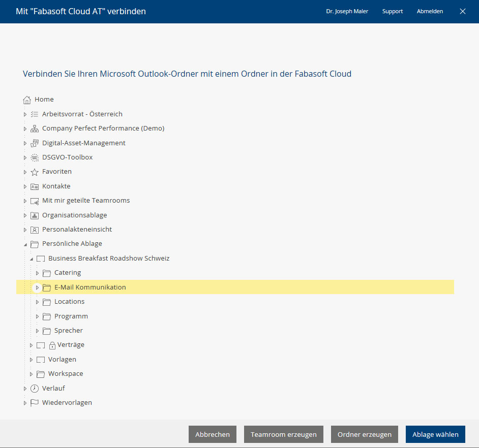Click the Company Perfect Performance organization icon
Viewport: 479px width, 448px height.
pos(35,129)
